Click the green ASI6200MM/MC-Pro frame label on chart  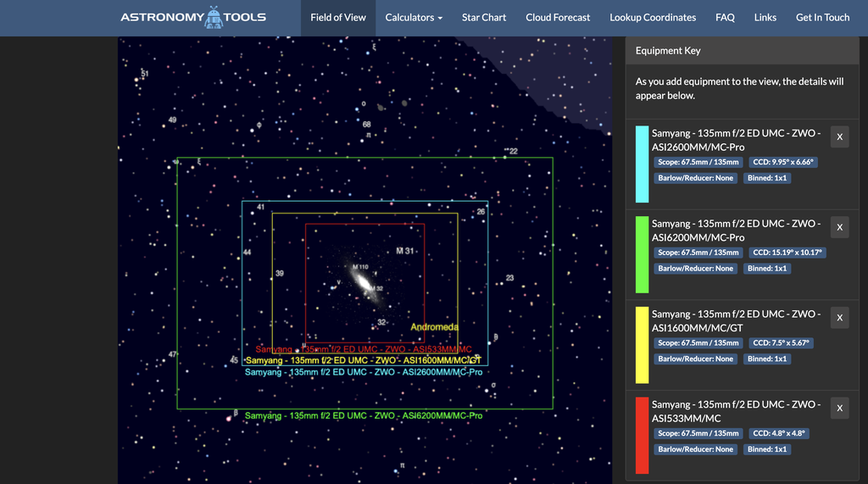point(364,416)
